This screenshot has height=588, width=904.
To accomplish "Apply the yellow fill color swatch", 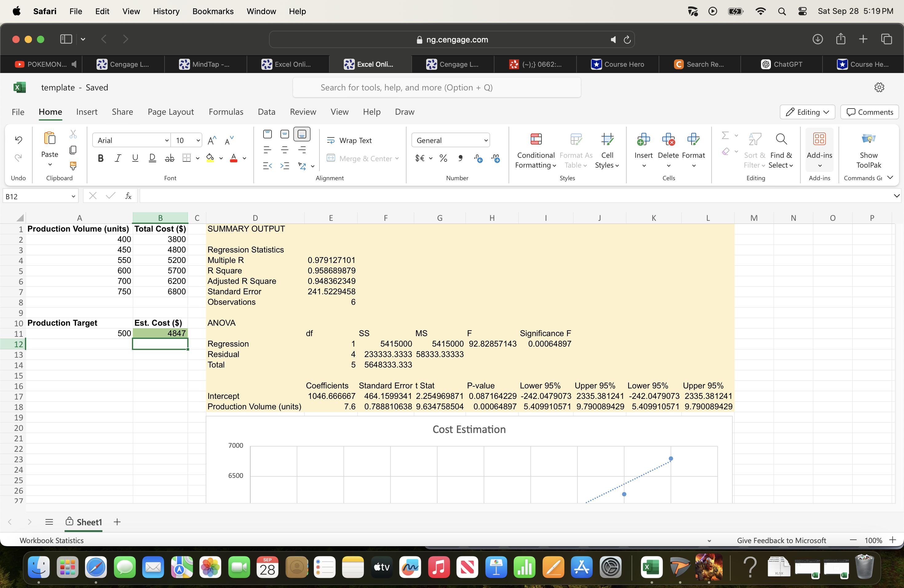I will [x=210, y=158].
